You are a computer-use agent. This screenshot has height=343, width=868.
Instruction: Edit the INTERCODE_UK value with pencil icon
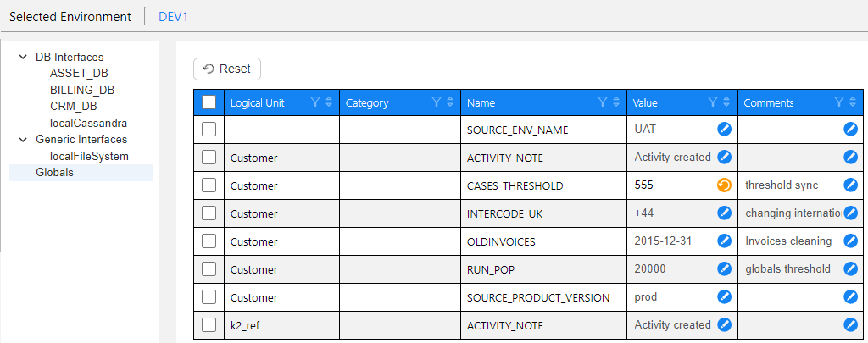(x=724, y=213)
